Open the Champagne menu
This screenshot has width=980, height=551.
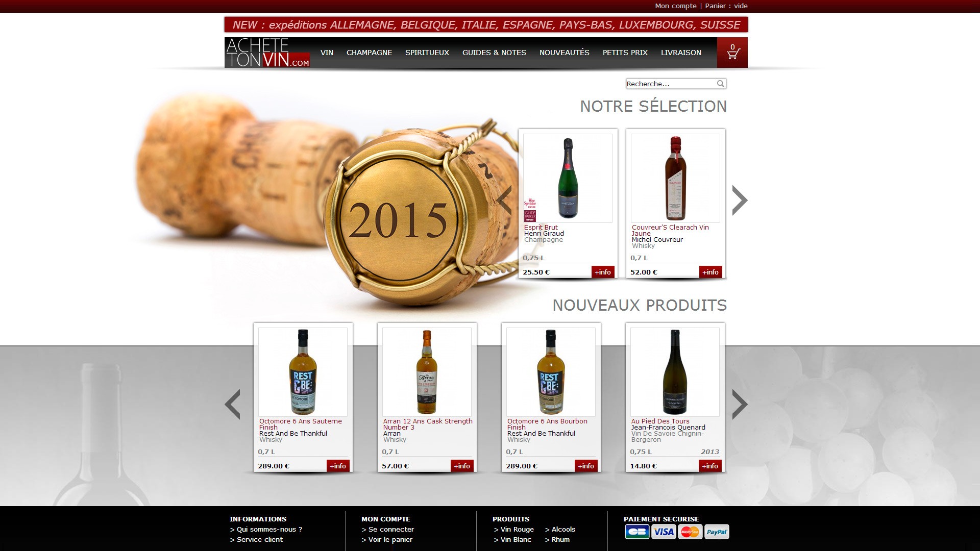point(369,53)
